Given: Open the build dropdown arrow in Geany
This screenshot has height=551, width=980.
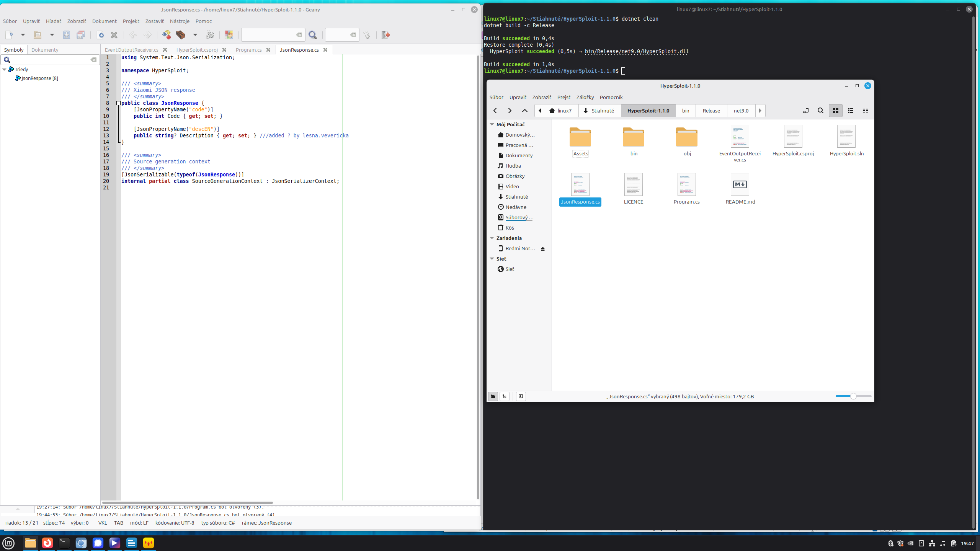Looking at the screenshot, I should (x=195, y=35).
